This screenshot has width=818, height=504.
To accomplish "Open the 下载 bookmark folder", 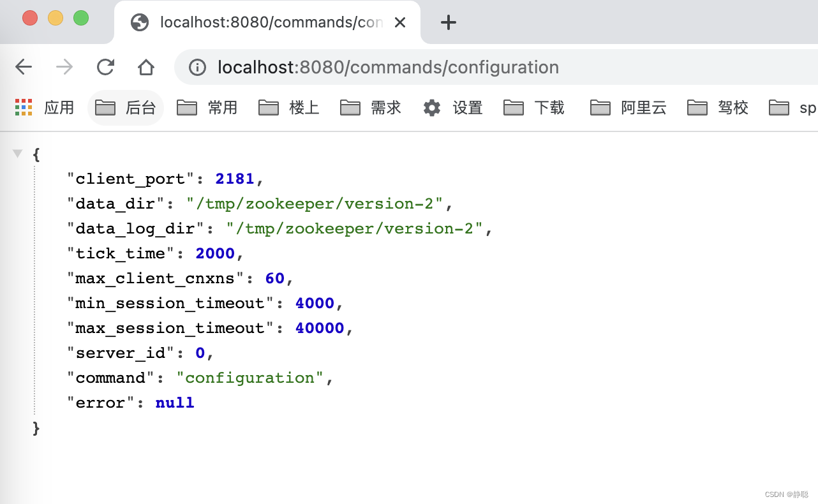I will [x=533, y=108].
